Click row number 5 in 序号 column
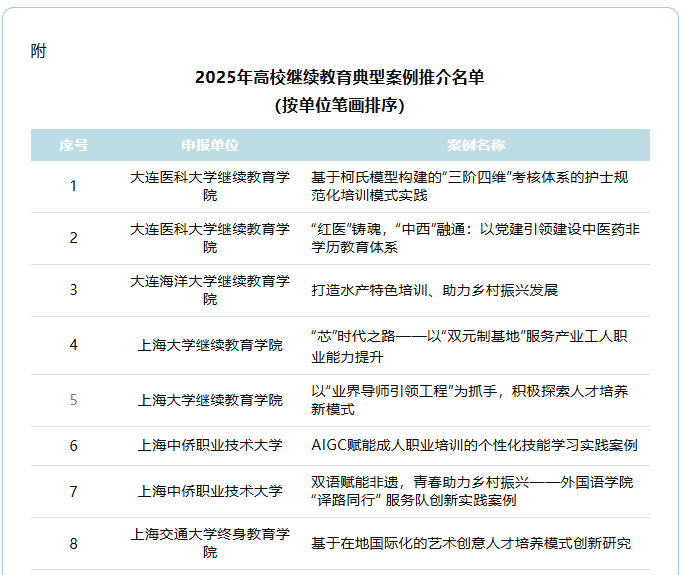Viewport: 684px width, 575px height. (x=73, y=400)
